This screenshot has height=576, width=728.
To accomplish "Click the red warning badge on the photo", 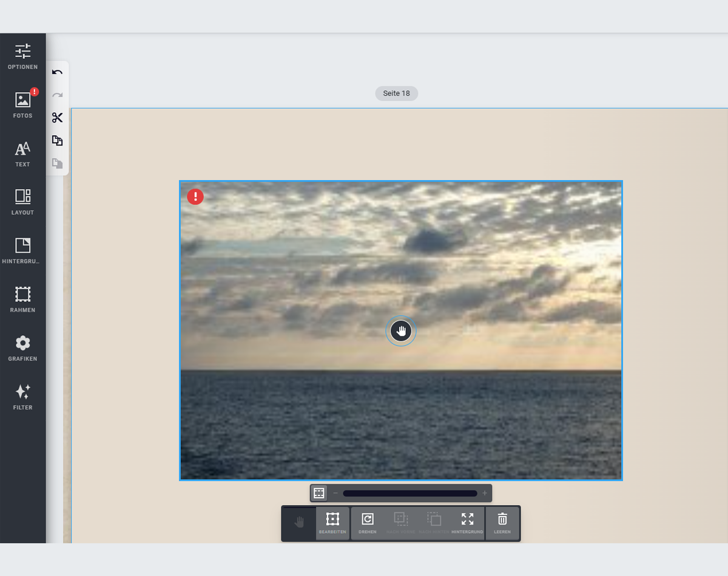I will click(195, 196).
